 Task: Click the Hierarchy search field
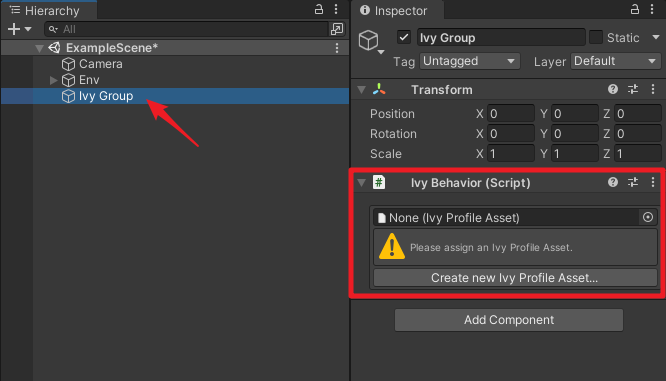click(186, 29)
